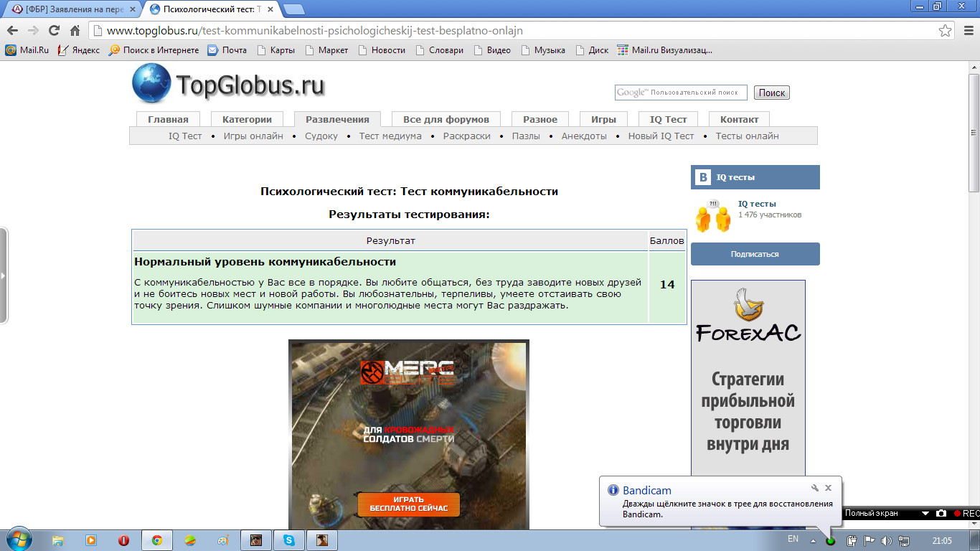The width and height of the screenshot is (980, 551).
Task: Select Тесты онлайн in the submenu
Action: pyautogui.click(x=747, y=136)
